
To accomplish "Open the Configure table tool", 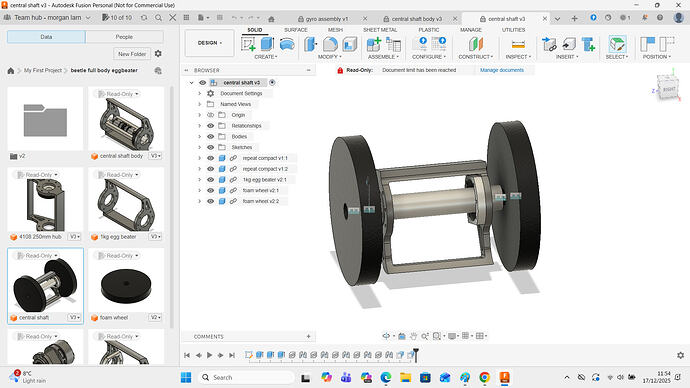I will (439, 43).
